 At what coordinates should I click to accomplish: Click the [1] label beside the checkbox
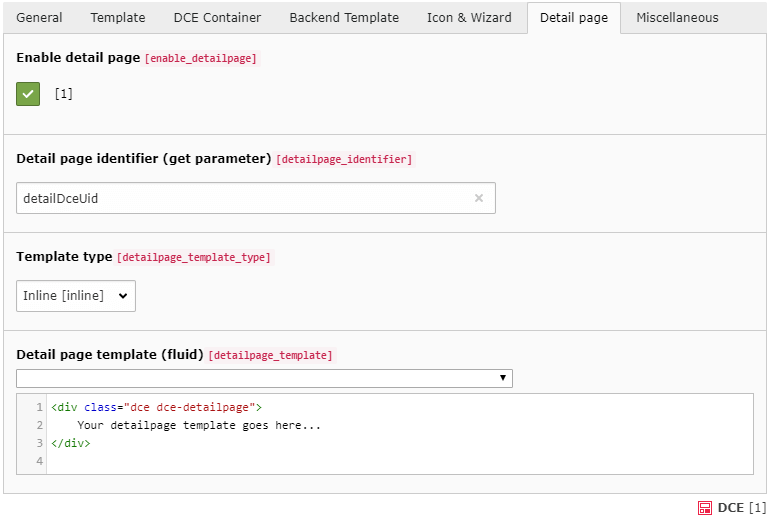pos(64,94)
